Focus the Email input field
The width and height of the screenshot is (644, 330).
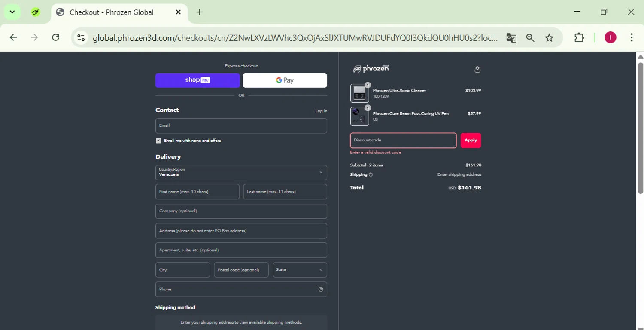coord(241,126)
